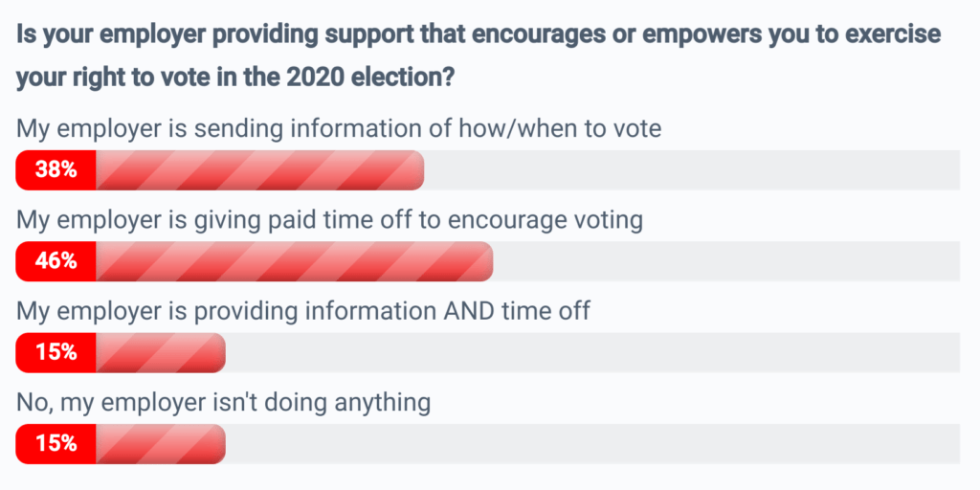Viewport: 980px width, 490px height.
Task: Click the 46% red percentage badge
Action: [56, 261]
